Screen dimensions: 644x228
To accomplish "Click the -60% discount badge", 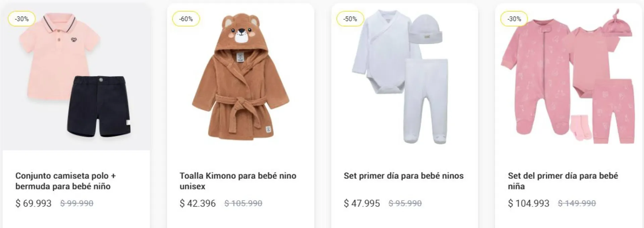I will click(186, 19).
